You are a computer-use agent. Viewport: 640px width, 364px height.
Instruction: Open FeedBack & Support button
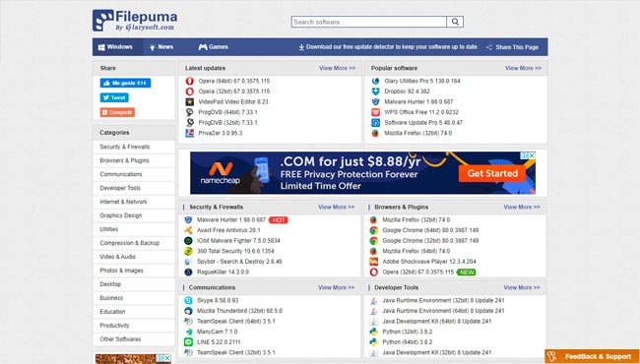coord(592,357)
